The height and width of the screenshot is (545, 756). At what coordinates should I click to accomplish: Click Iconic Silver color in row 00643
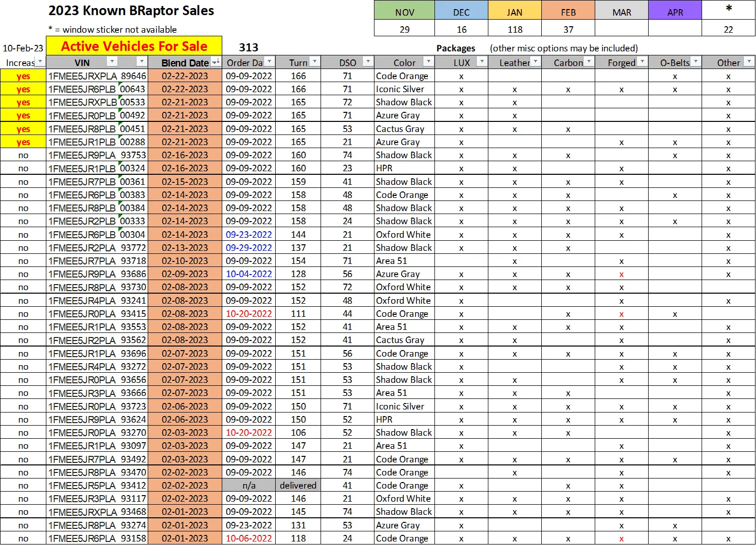[x=404, y=89]
